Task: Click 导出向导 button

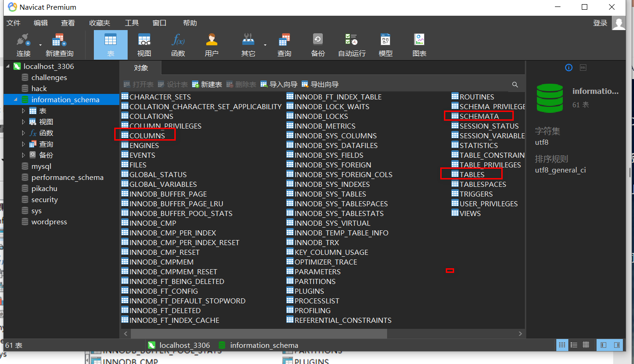Action: click(x=320, y=85)
